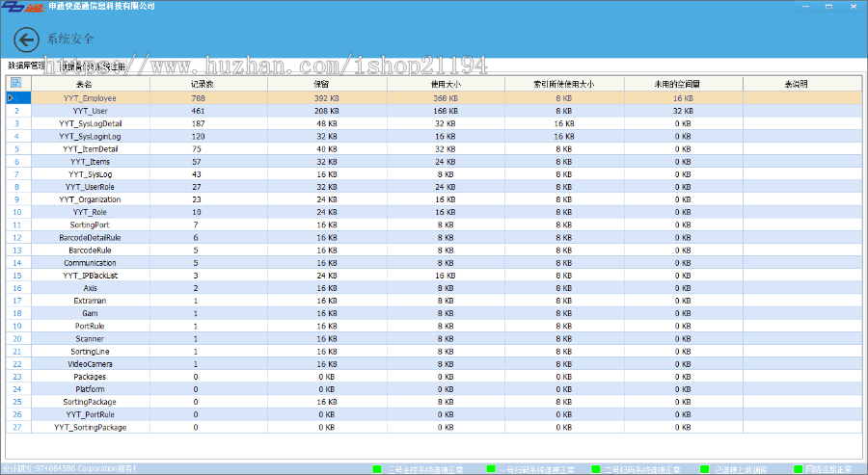Click the 使用大小 column header
Image resolution: width=868 pixels, height=475 pixels.
pos(445,85)
